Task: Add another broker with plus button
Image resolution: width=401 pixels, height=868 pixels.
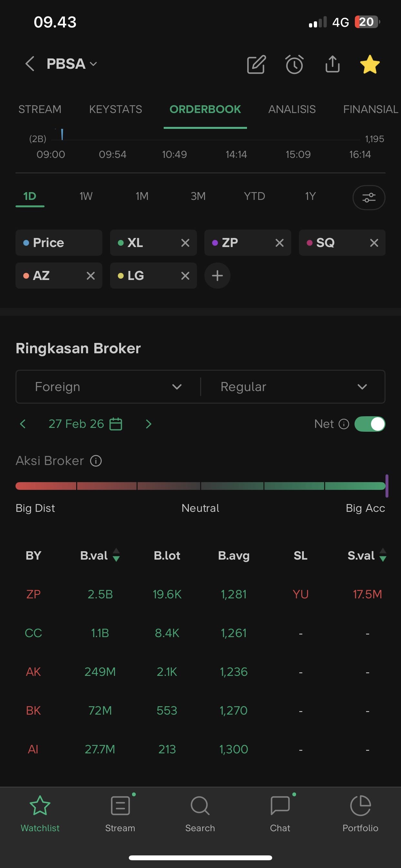Action: [217, 276]
